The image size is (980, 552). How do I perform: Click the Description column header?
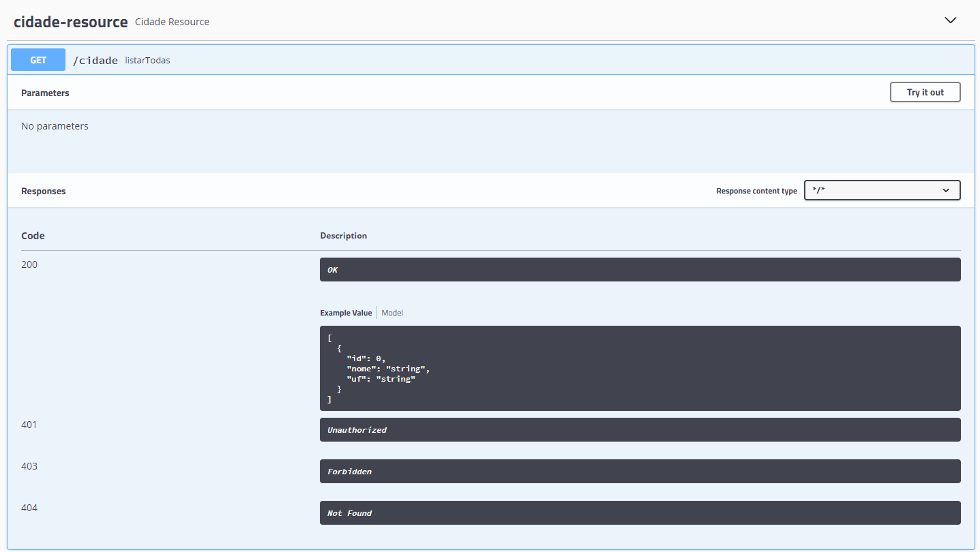(343, 235)
